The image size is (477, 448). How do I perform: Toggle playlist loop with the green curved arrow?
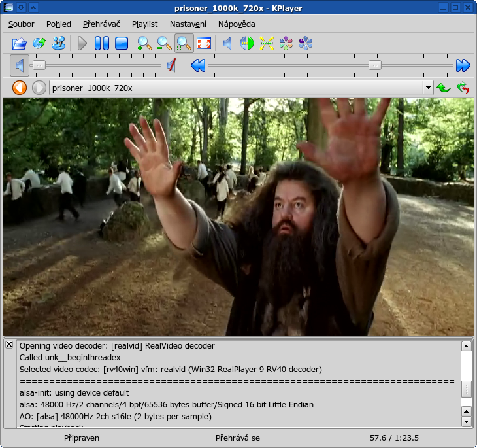(x=444, y=88)
